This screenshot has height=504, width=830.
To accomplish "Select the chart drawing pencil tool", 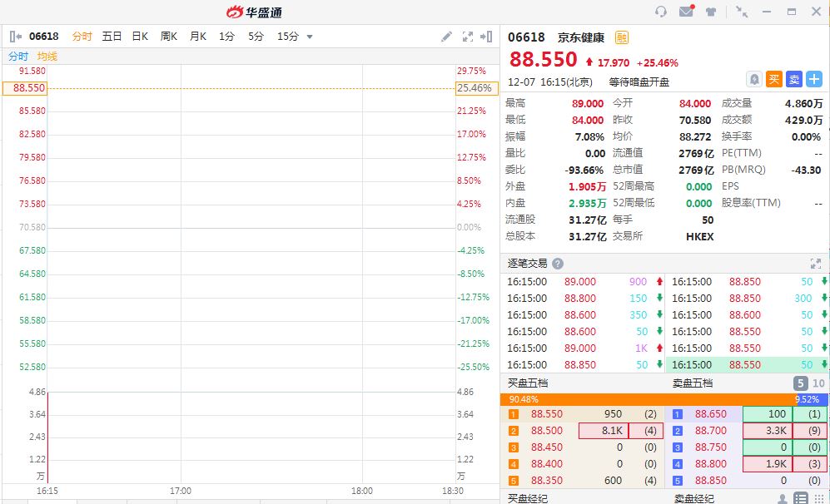I will [446, 37].
